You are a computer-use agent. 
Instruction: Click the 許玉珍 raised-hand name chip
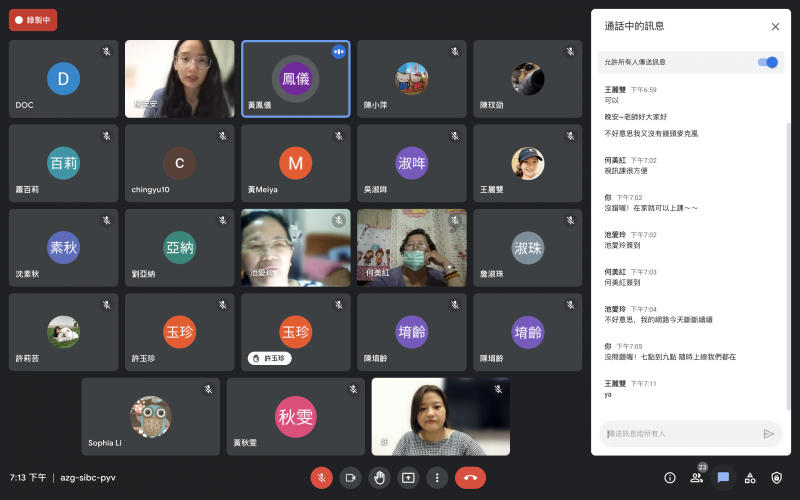[x=270, y=358]
